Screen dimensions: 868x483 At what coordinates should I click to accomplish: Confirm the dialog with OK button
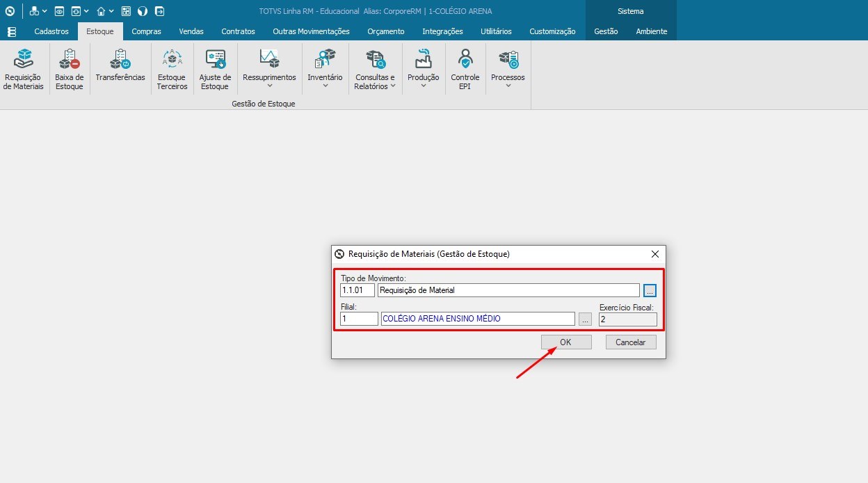(x=565, y=342)
